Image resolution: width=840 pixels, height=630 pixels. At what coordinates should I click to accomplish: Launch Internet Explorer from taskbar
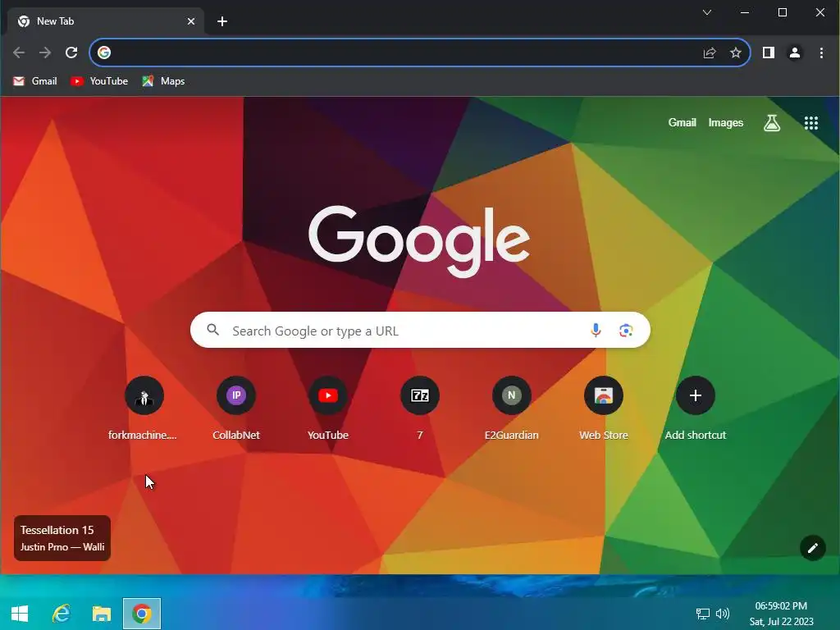pos(61,614)
